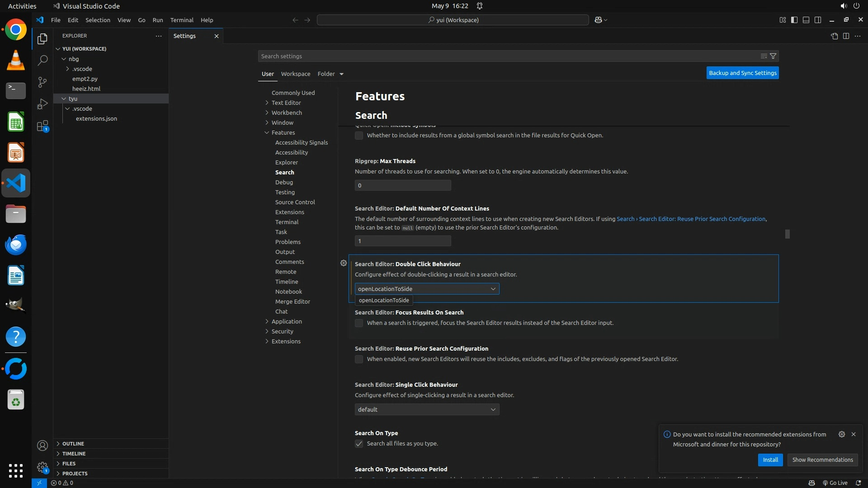This screenshot has height=488, width=868.
Task: Enable Focus Results On Search checkbox
Action: click(x=359, y=323)
